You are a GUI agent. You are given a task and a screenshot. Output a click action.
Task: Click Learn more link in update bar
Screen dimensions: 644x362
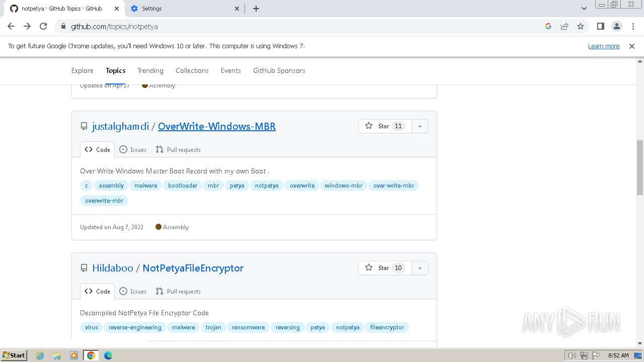click(x=604, y=46)
